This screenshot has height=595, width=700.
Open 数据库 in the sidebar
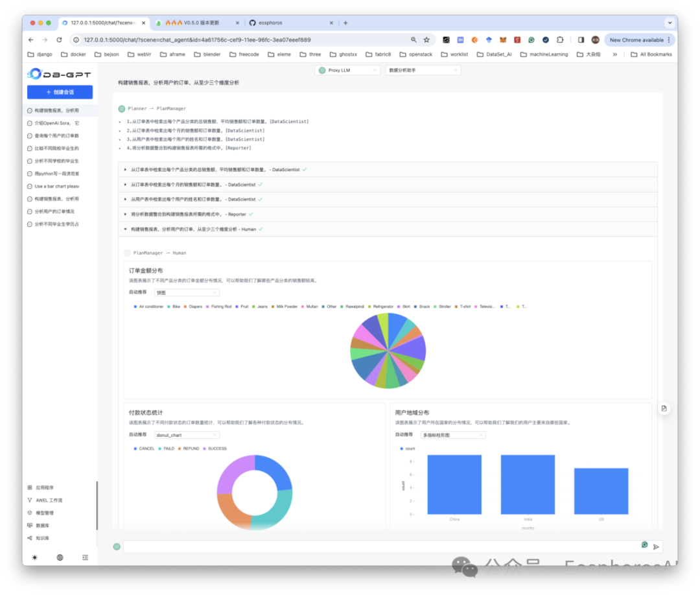(x=38, y=525)
